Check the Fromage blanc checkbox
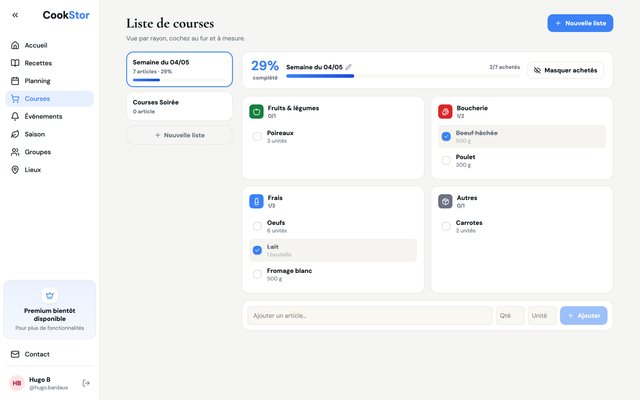Screen dimensions: 640x400 [x=257, y=274]
